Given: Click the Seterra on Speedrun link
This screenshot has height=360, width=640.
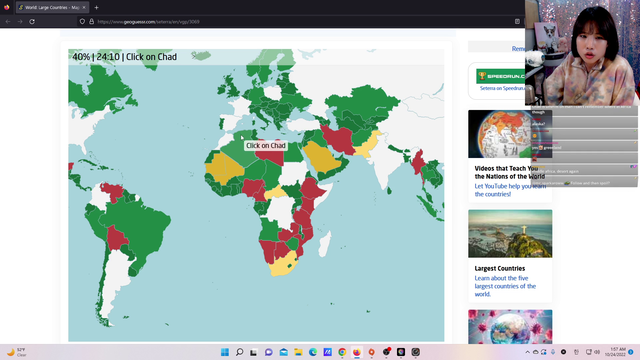Looking at the screenshot, I should pos(502,88).
